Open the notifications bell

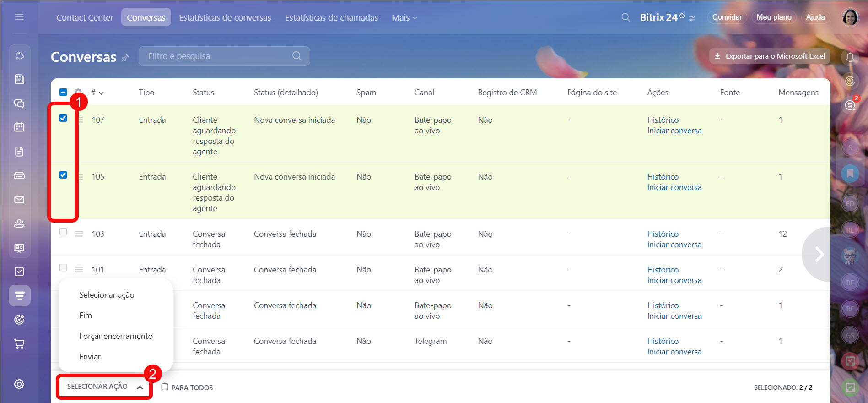click(x=850, y=57)
